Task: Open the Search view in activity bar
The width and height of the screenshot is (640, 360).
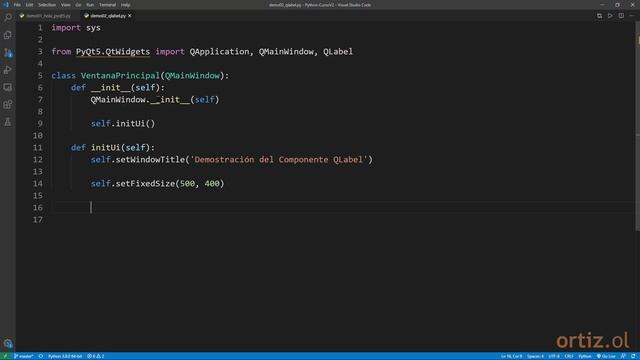Action: point(8,18)
